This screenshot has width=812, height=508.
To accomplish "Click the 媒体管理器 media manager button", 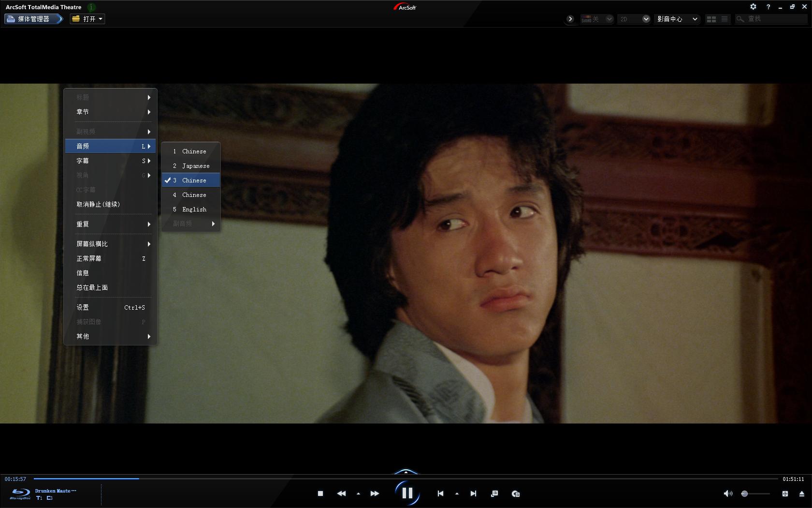I will tap(33, 19).
